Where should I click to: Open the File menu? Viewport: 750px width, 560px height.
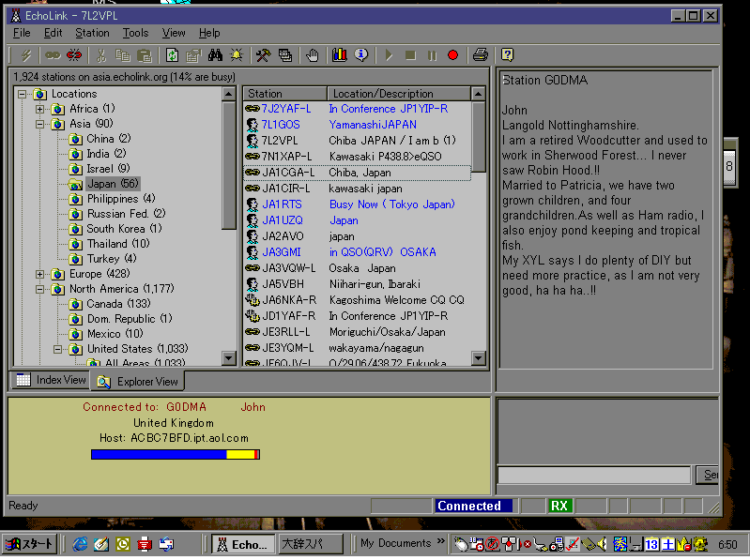point(22,33)
